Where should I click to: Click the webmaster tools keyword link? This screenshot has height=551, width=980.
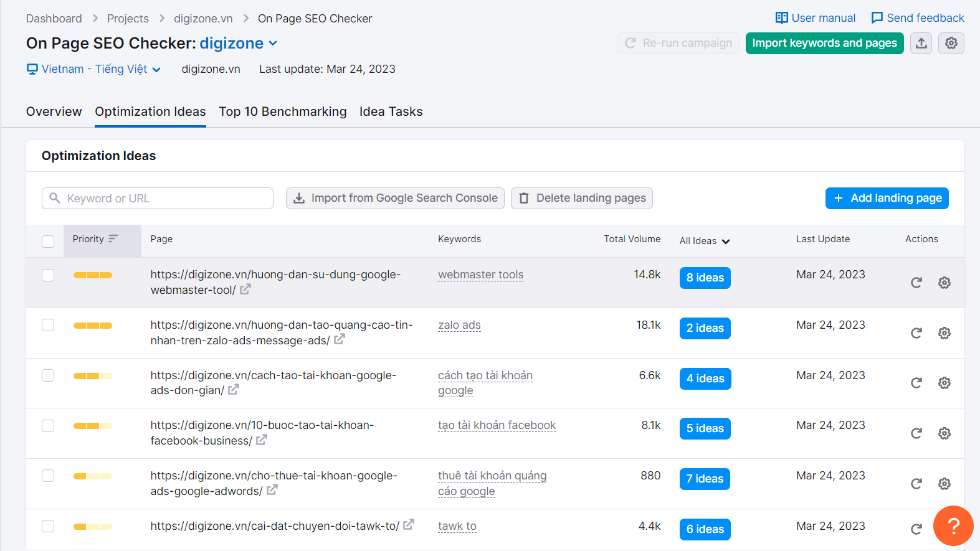480,275
